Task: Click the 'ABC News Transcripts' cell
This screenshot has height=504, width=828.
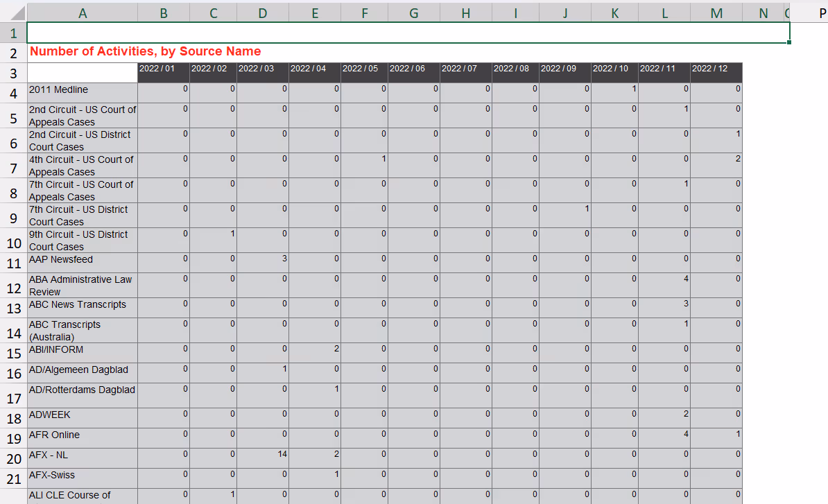Action: tap(83, 308)
